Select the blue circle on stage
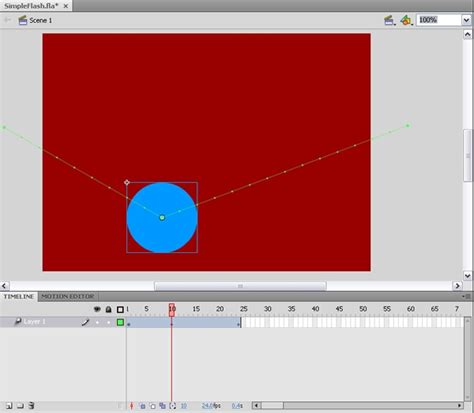The width and height of the screenshot is (474, 413). pos(162,217)
